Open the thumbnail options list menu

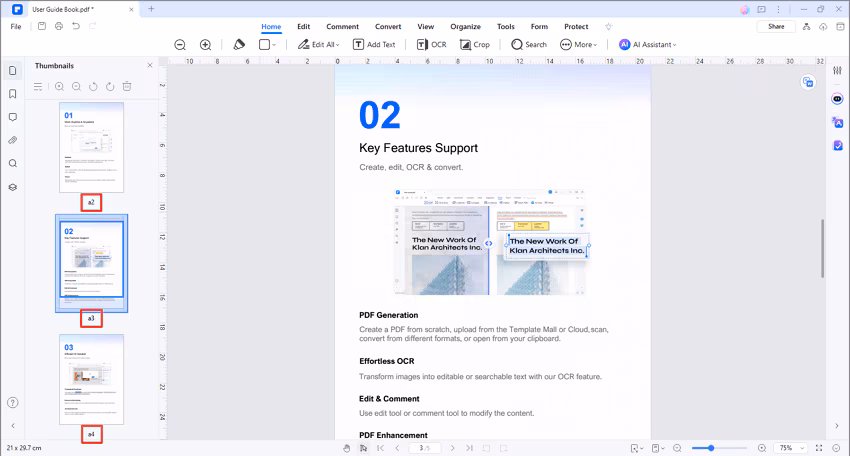click(x=38, y=87)
